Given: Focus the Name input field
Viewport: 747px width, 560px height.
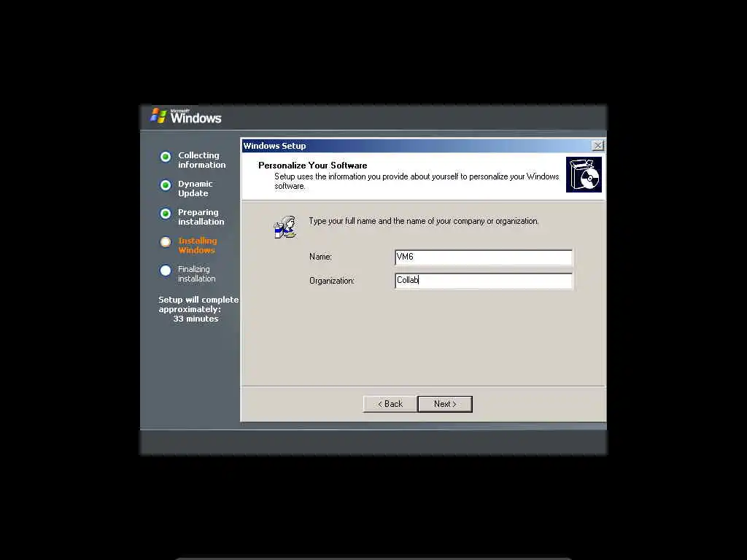Looking at the screenshot, I should pyautogui.click(x=484, y=257).
